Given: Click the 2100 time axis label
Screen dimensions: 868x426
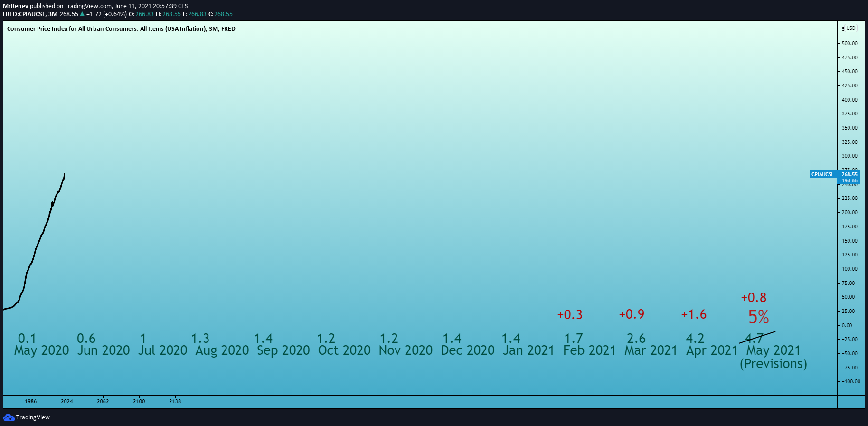Looking at the screenshot, I should [139, 401].
